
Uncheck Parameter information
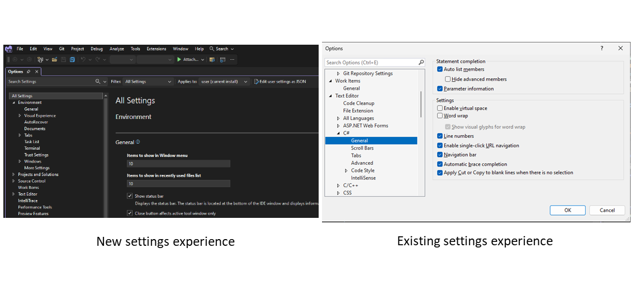[x=440, y=89]
